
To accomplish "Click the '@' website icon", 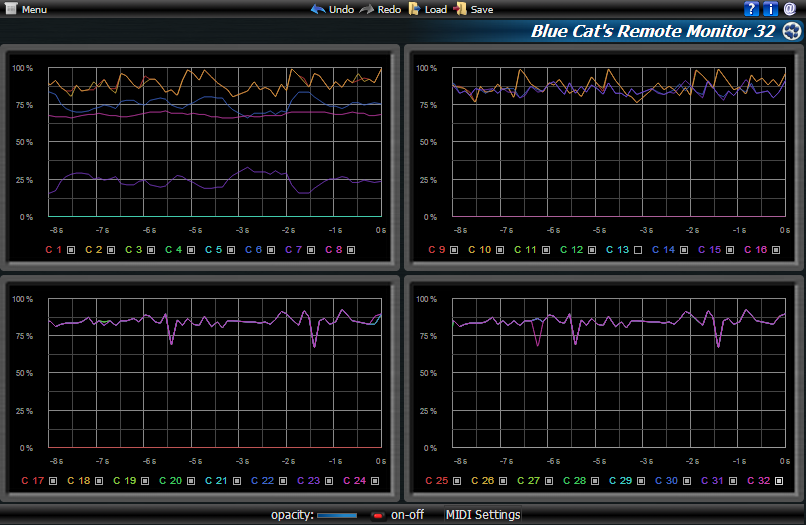I will pyautogui.click(x=789, y=9).
